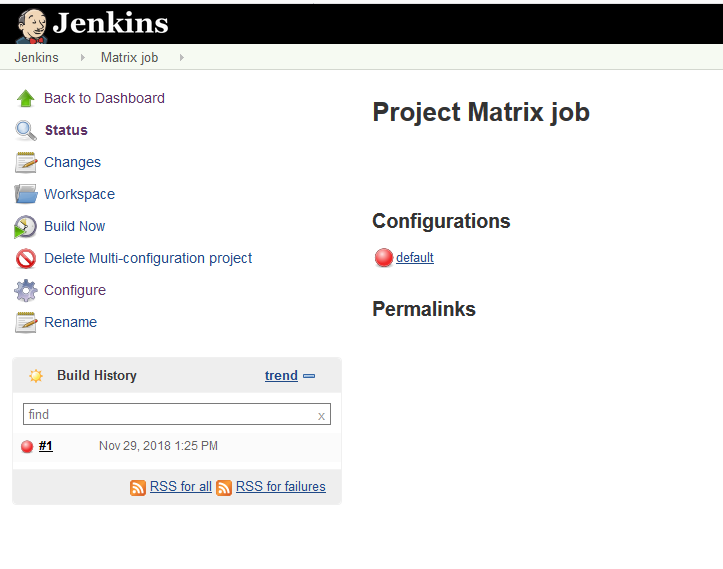Click the green Back to Dashboard arrow icon
This screenshot has width=723, height=569.
click(x=26, y=98)
